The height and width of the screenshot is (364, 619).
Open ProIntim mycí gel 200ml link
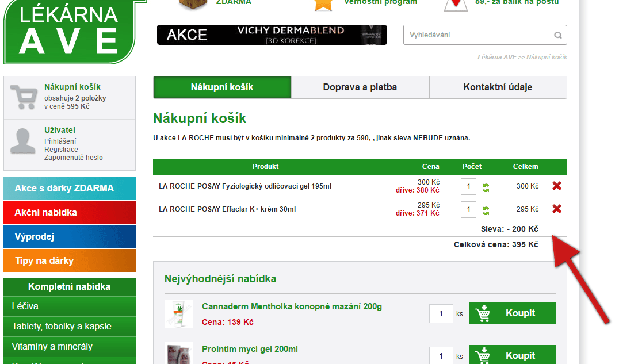[250, 350]
